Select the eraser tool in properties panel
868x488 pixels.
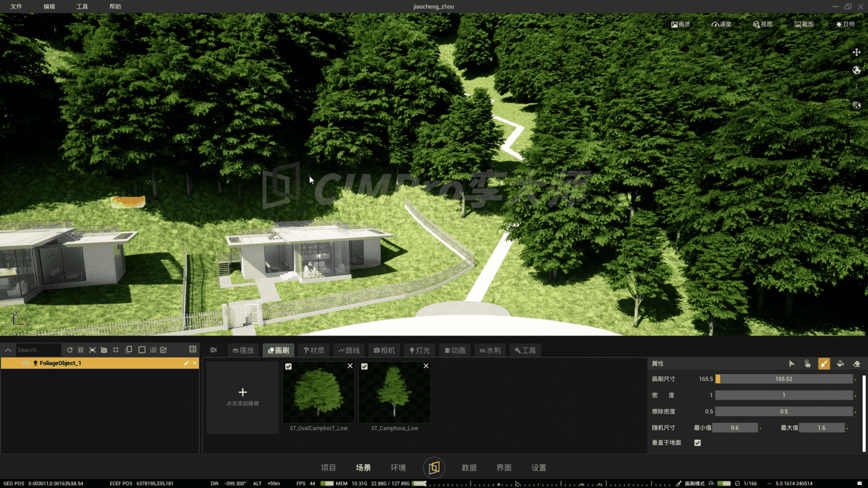click(x=857, y=364)
